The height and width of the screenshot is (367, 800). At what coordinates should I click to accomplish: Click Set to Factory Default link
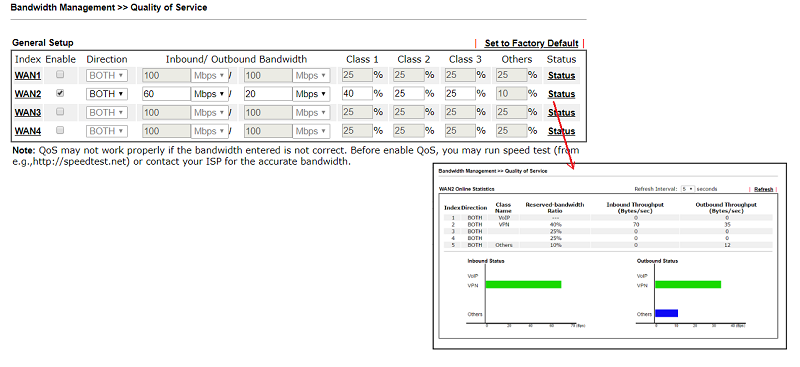point(531,43)
